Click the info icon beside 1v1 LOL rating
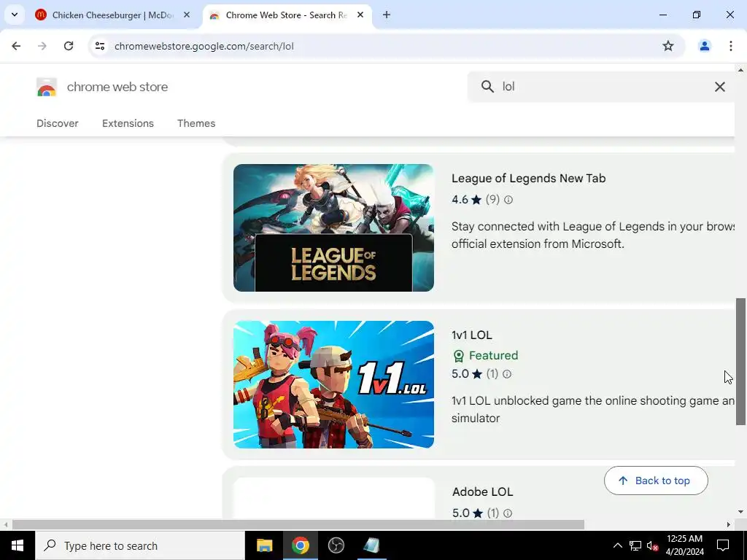 pos(507,374)
